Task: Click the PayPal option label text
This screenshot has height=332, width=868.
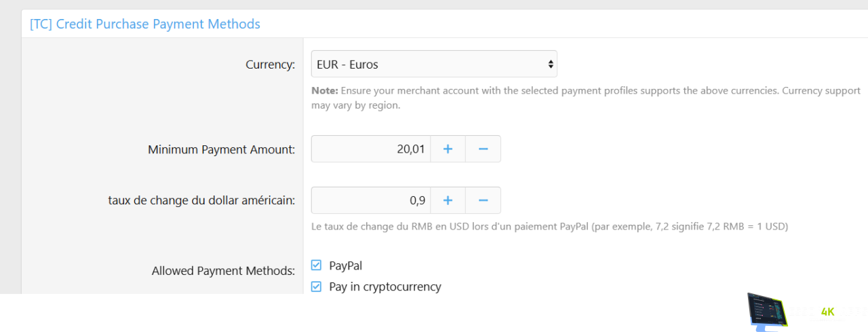Action: (345, 265)
